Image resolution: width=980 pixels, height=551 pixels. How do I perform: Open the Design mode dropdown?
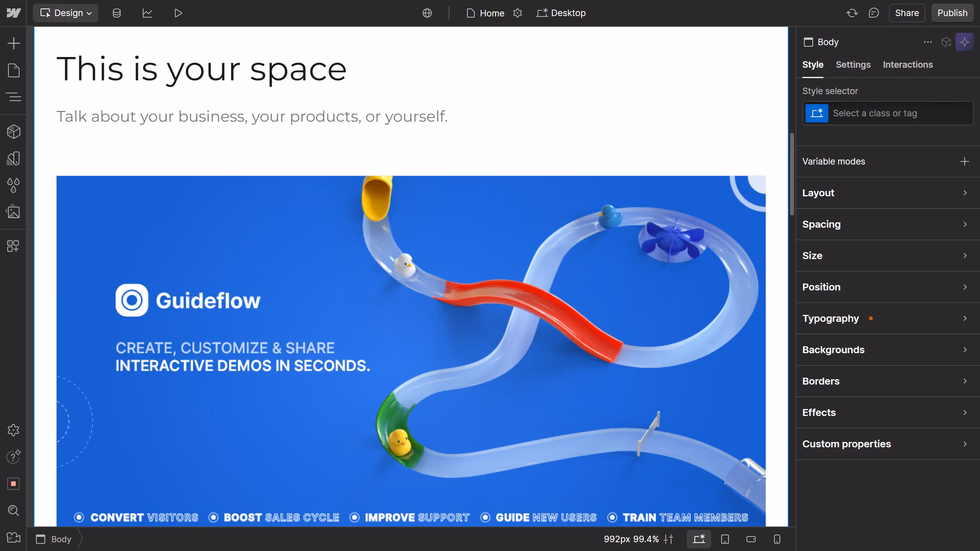[65, 13]
